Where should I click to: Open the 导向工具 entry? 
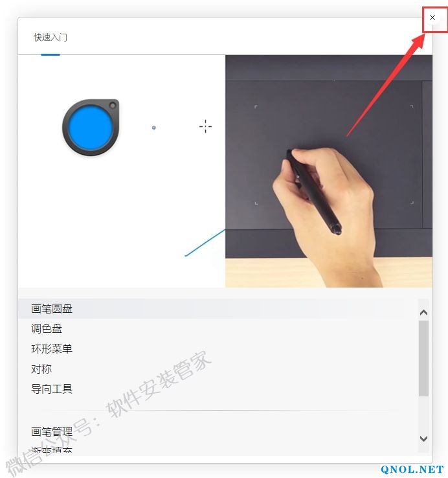tap(52, 389)
